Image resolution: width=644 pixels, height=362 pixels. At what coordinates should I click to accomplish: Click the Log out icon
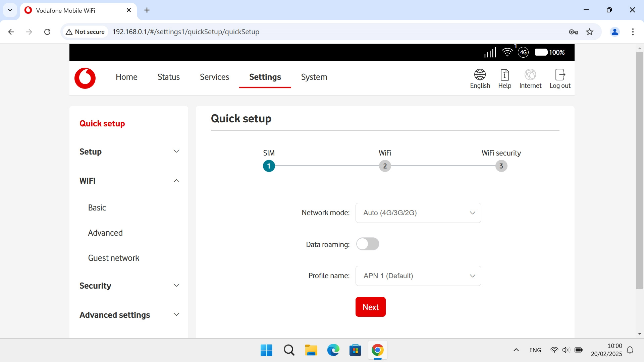tap(560, 74)
